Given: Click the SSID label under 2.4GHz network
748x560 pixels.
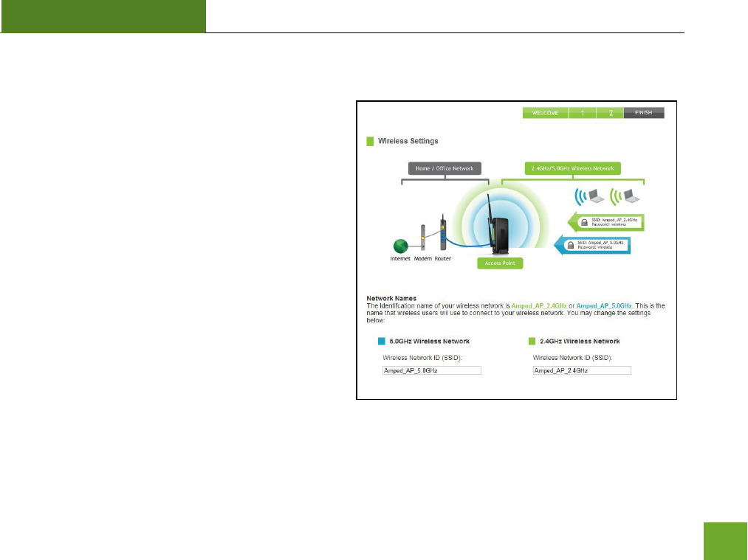Looking at the screenshot, I should coord(572,357).
